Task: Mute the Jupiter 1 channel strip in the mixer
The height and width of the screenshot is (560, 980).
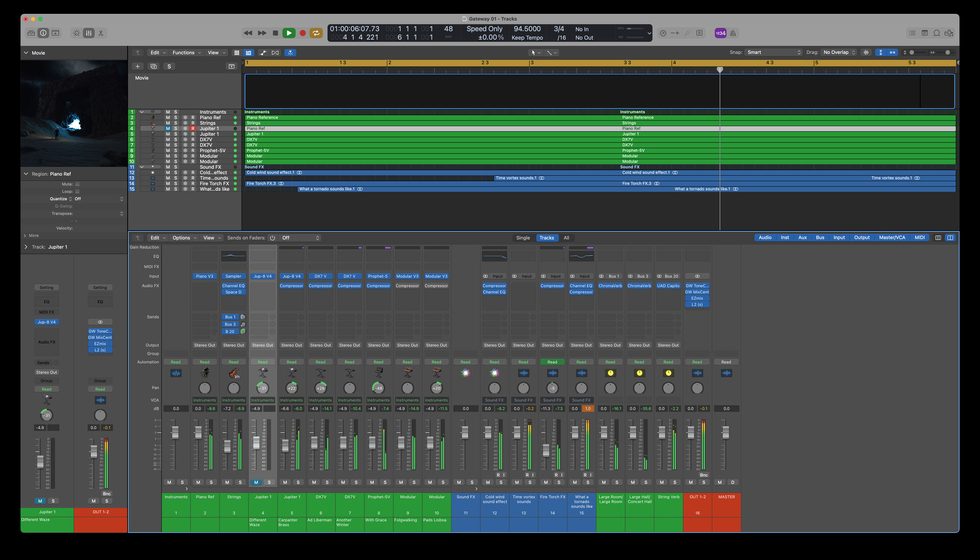Action: pyautogui.click(x=256, y=482)
